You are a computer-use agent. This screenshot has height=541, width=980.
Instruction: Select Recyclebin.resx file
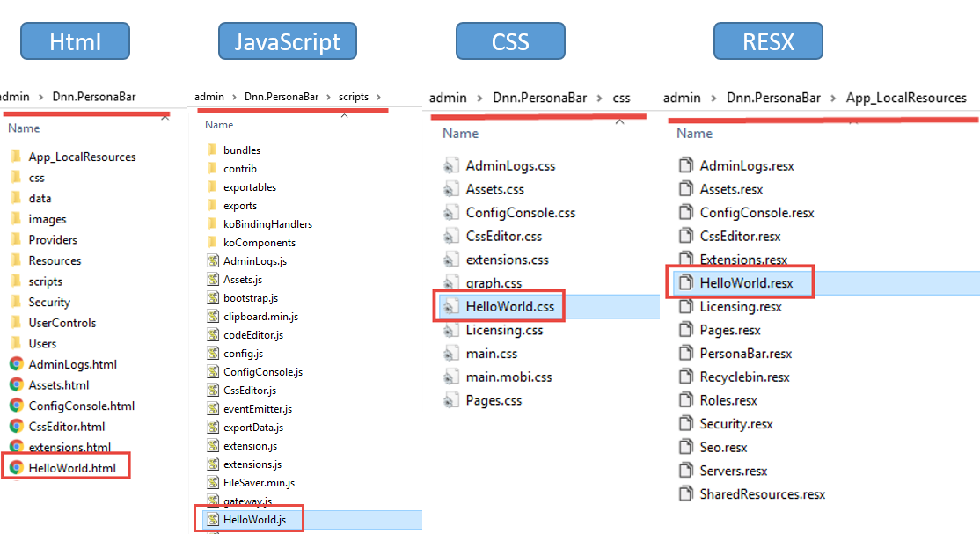pyautogui.click(x=744, y=377)
